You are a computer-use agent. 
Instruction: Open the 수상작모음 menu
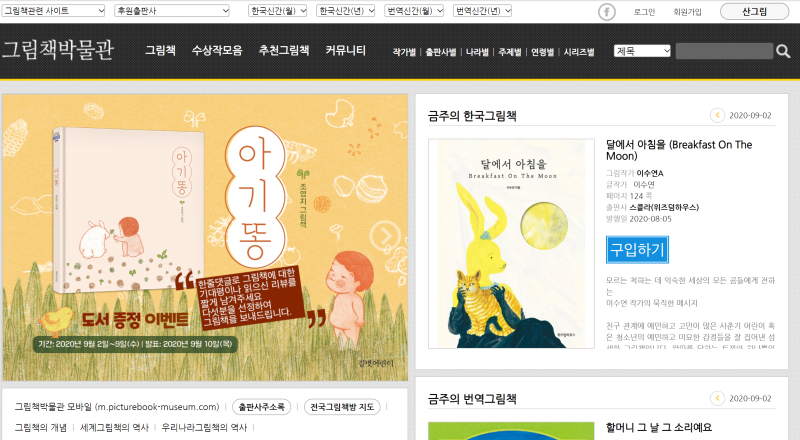coord(217,50)
